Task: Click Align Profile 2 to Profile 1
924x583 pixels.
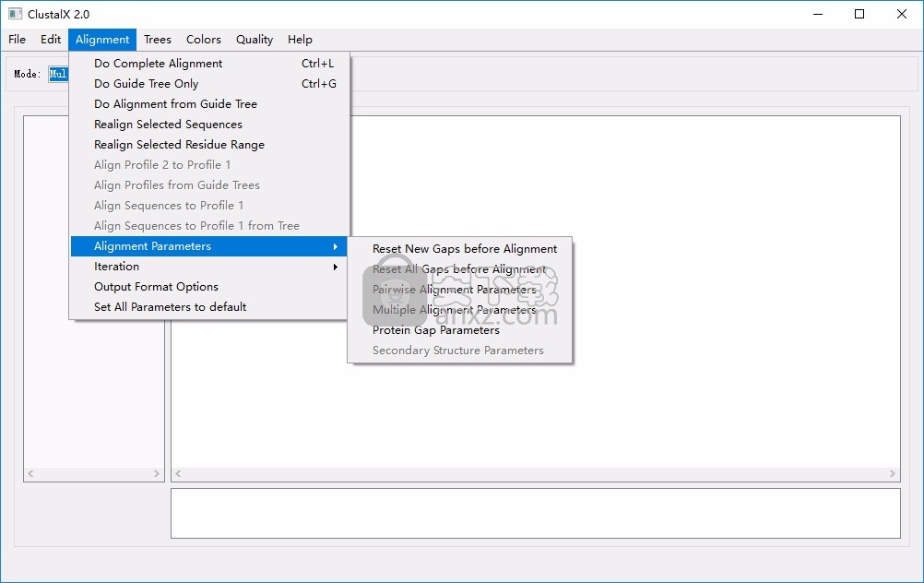Action: tap(209, 165)
